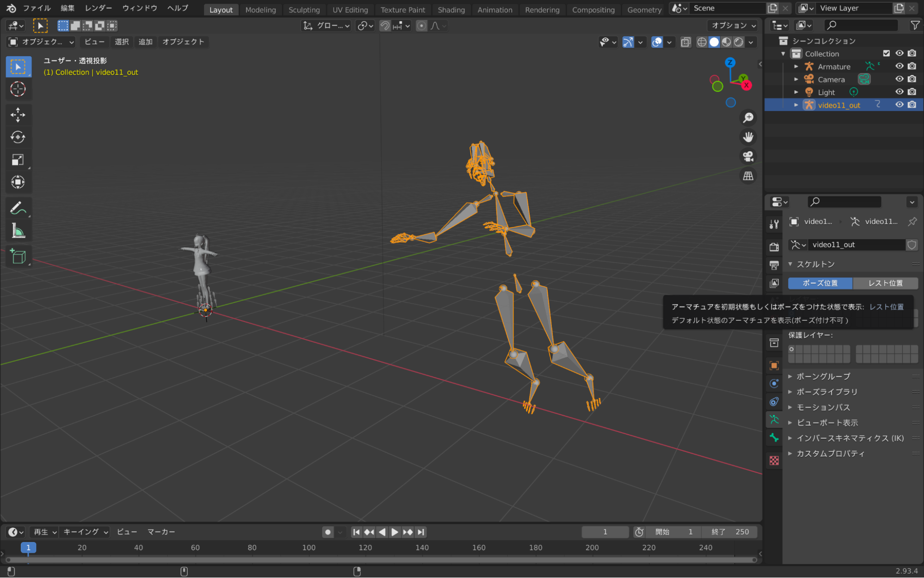Select the Add Cube tool
This screenshot has height=578, width=924.
coord(18,257)
